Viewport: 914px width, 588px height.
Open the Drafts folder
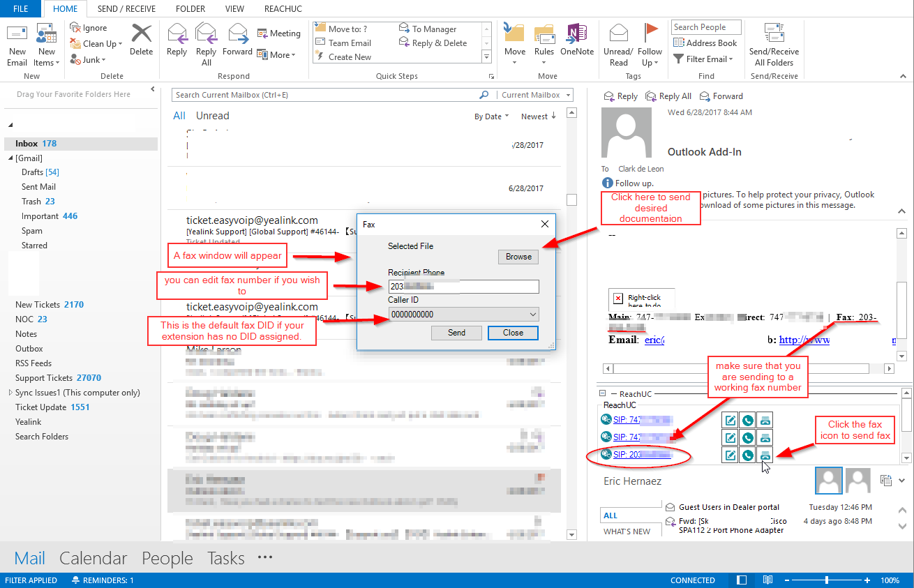40,172
